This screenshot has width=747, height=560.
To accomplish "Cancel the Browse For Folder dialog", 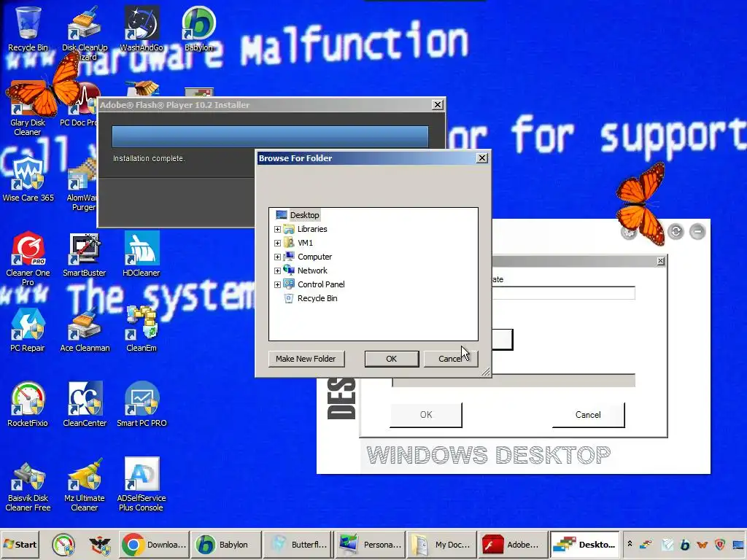I will point(451,359).
